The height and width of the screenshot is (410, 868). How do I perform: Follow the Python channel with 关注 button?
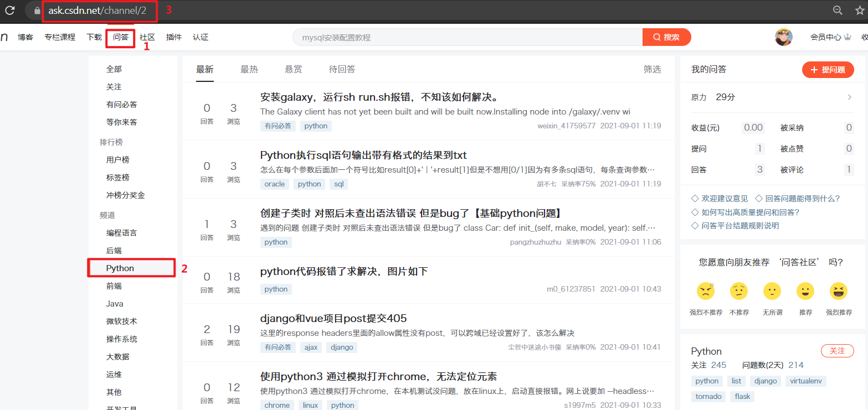click(x=838, y=351)
